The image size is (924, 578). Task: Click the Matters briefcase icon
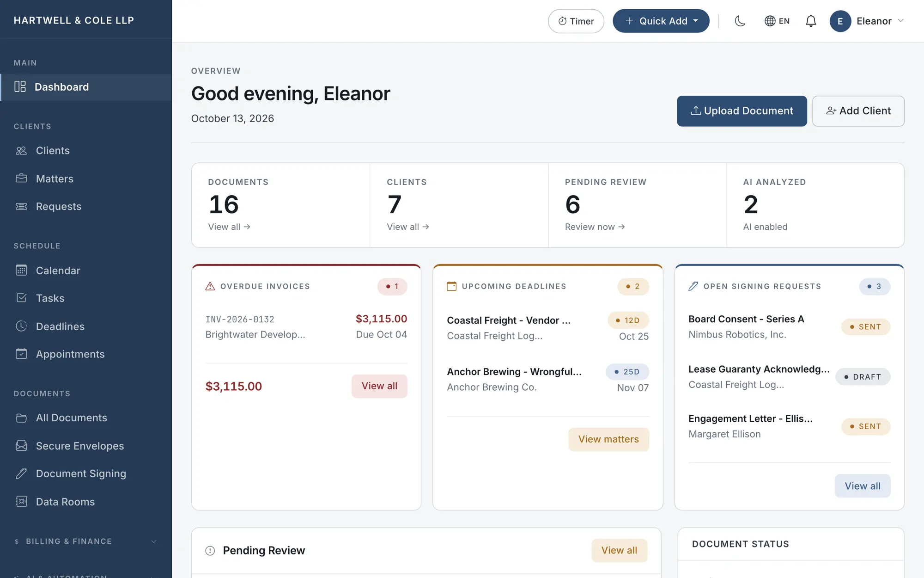tap(21, 178)
